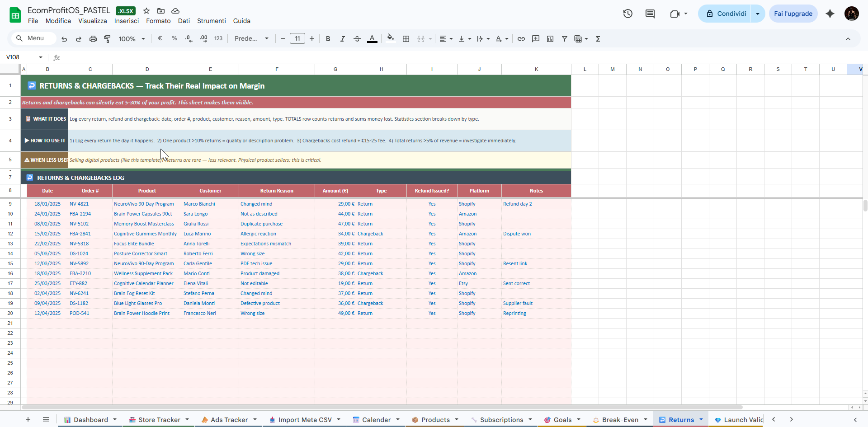Open the Inserisci menu

[127, 21]
